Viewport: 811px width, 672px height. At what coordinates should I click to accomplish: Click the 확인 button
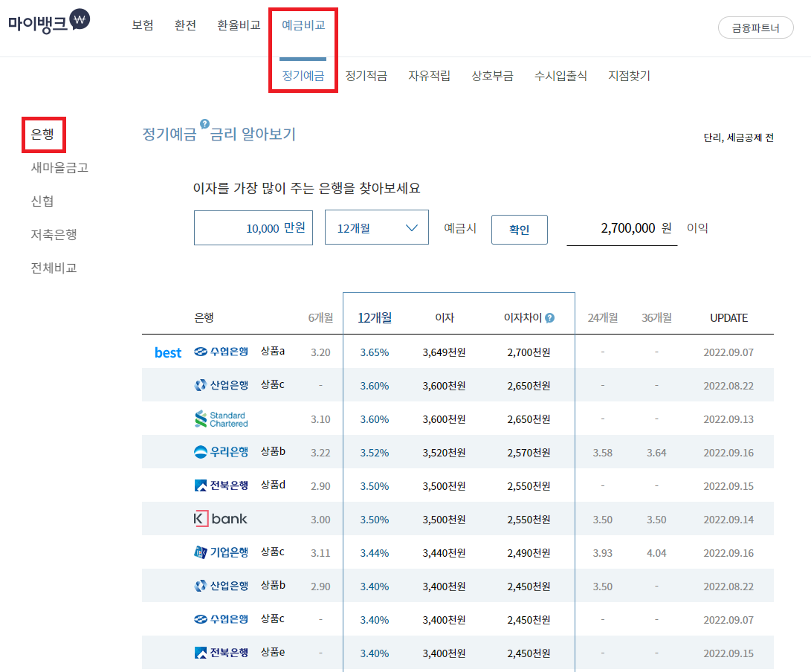pyautogui.click(x=520, y=230)
